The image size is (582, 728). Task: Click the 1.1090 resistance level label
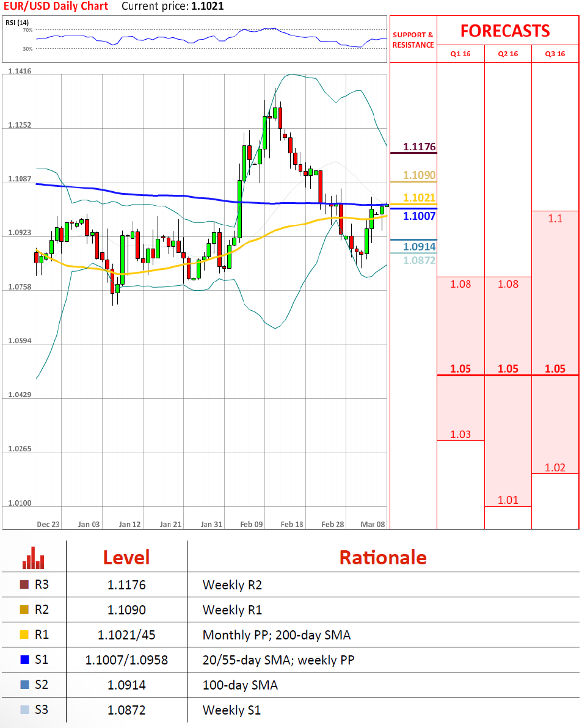point(419,175)
